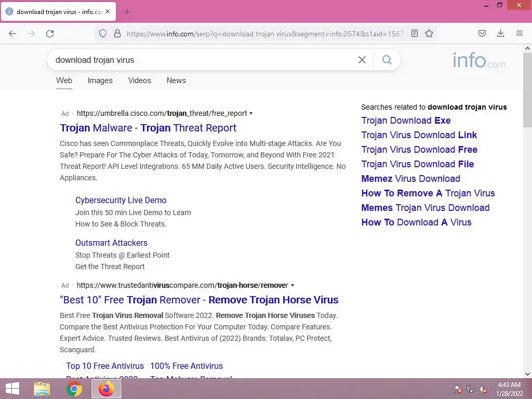Open Google Chrome from the taskbar
The width and height of the screenshot is (532, 399).
(74, 389)
